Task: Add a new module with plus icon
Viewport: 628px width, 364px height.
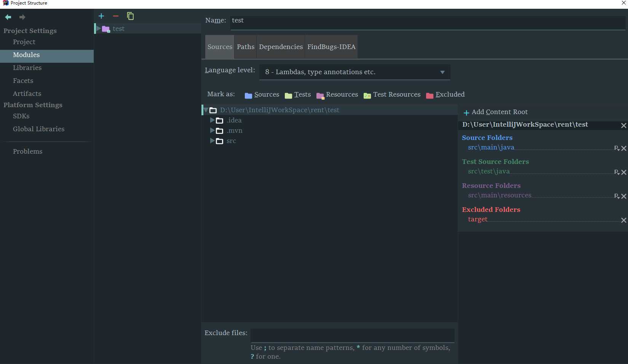Action: [101, 16]
